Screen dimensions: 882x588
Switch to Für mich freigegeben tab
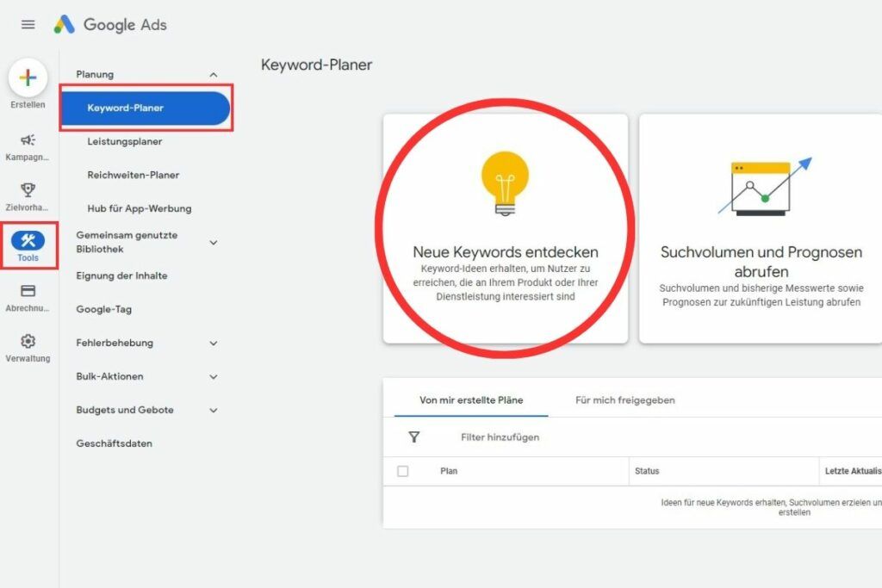(x=625, y=400)
